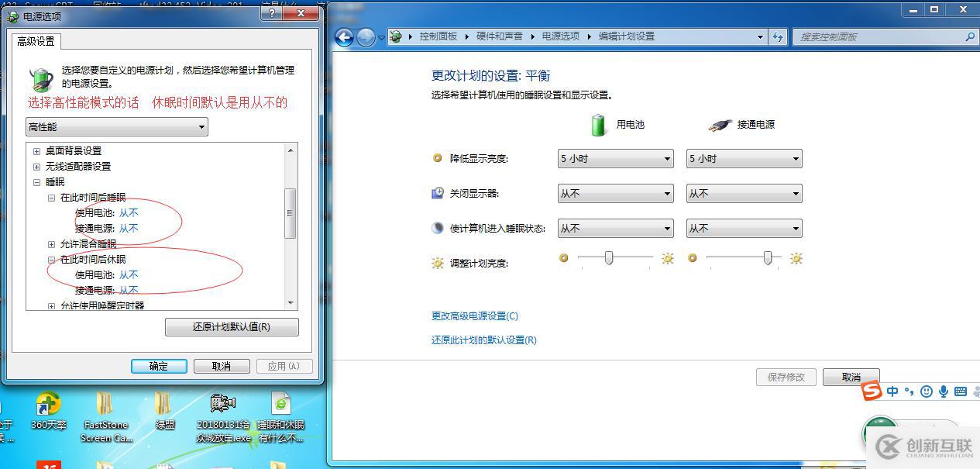Click the 接通电源 brightness slider handle

click(767, 259)
